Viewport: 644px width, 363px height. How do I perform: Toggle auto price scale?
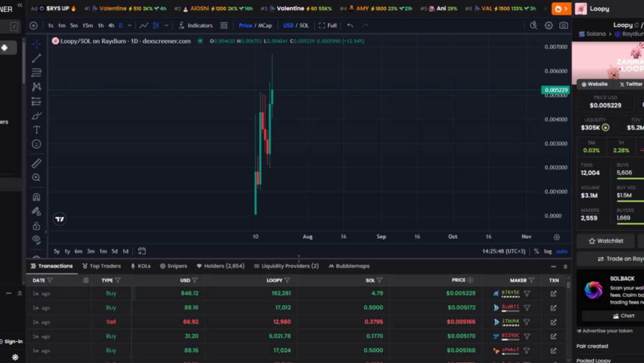[562, 251]
